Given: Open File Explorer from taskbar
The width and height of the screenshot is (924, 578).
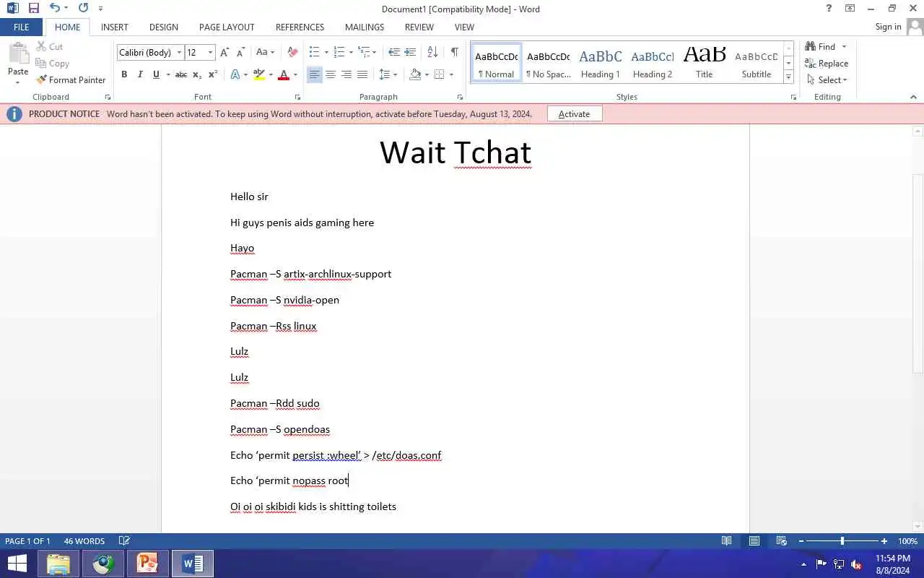Looking at the screenshot, I should [x=58, y=564].
